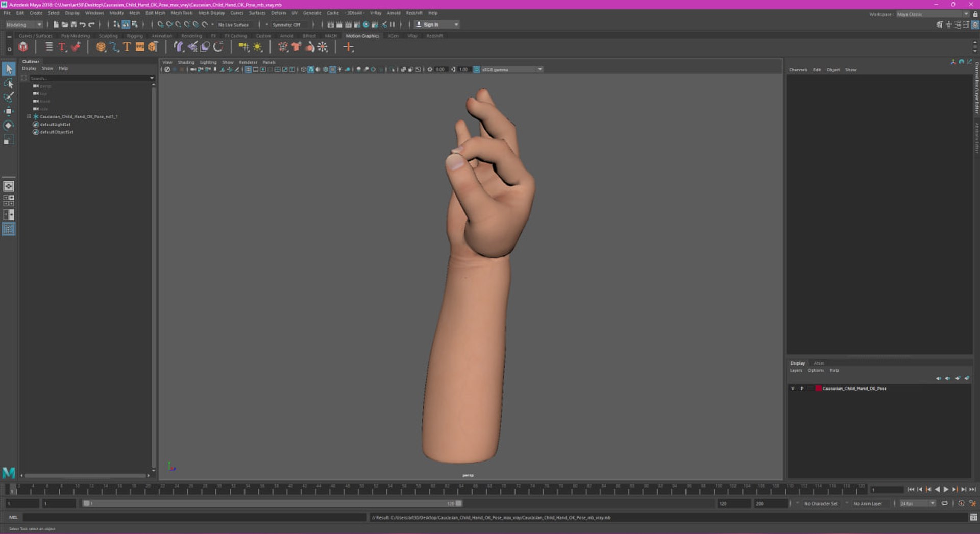Screen dimensions: 980x534
Task: Click the pause IPR render icon
Action: (393, 25)
